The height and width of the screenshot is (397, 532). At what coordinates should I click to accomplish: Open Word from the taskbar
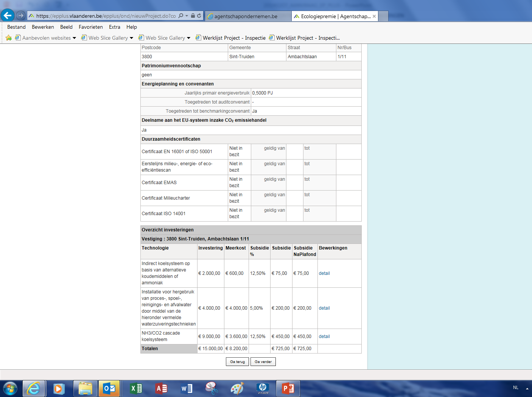tap(187, 388)
